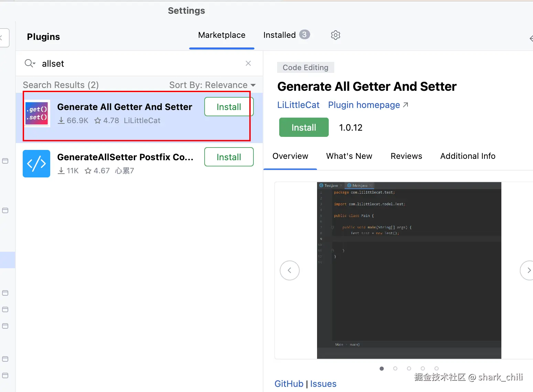Open the GitHub link
The image size is (533, 392).
289,384
